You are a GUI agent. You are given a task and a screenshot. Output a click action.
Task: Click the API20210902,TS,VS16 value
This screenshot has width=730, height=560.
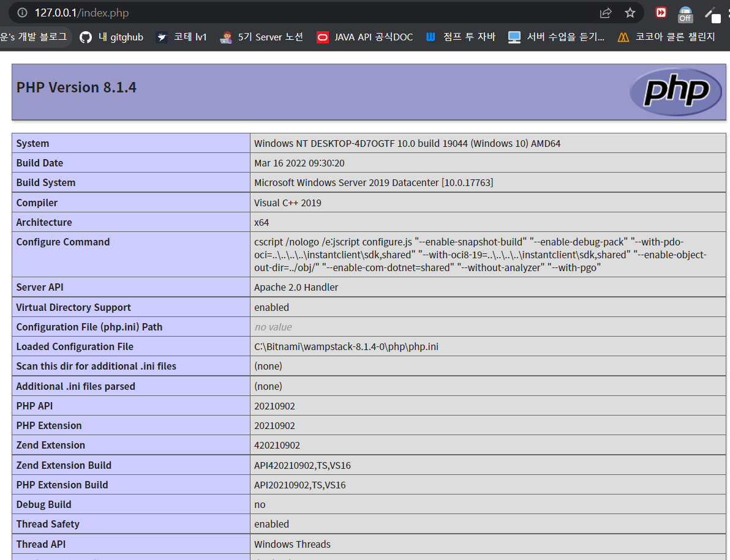click(x=300, y=485)
